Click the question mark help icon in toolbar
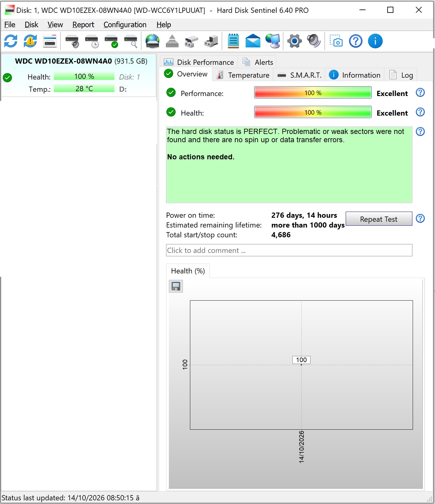 pos(356,41)
